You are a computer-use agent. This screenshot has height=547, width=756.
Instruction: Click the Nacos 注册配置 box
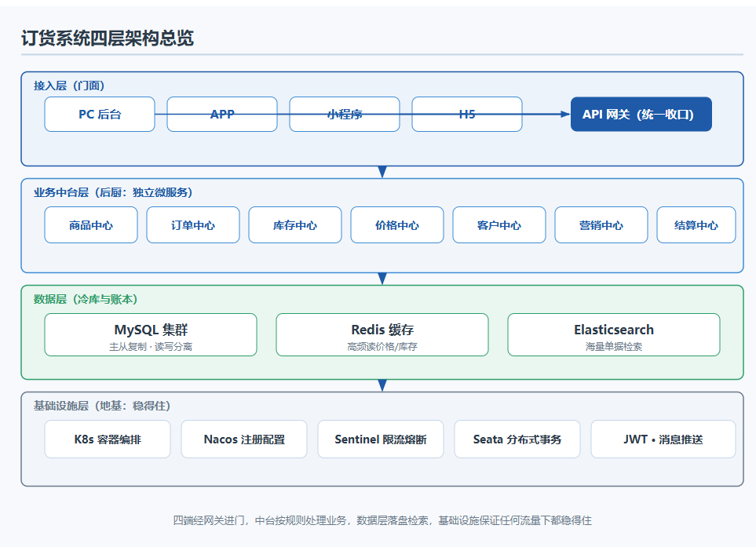[x=244, y=439]
